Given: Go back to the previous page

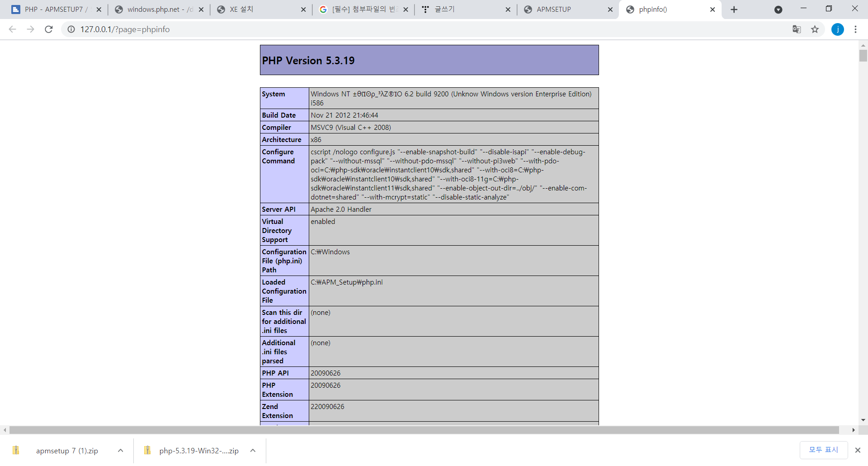Looking at the screenshot, I should pos(13,29).
